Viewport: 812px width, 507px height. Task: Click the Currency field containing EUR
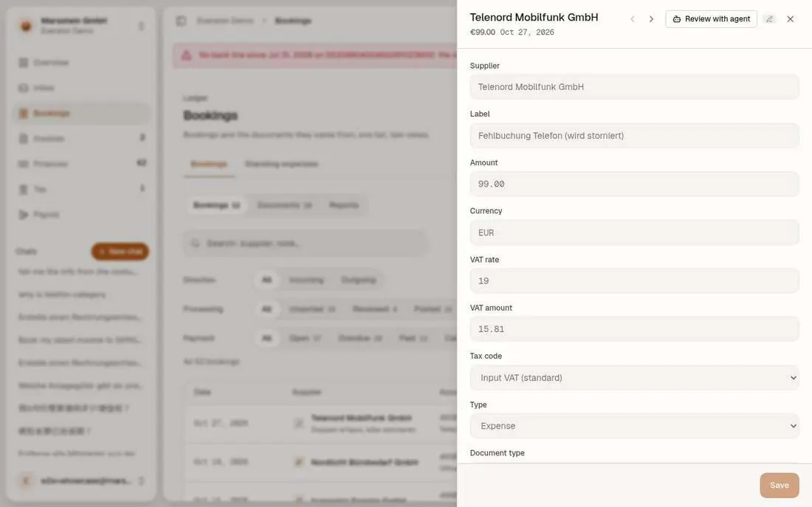point(634,232)
